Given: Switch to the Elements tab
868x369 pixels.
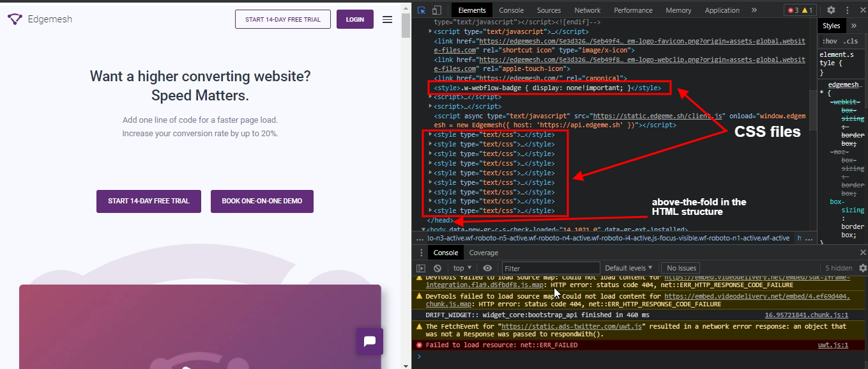Looking at the screenshot, I should [472, 10].
